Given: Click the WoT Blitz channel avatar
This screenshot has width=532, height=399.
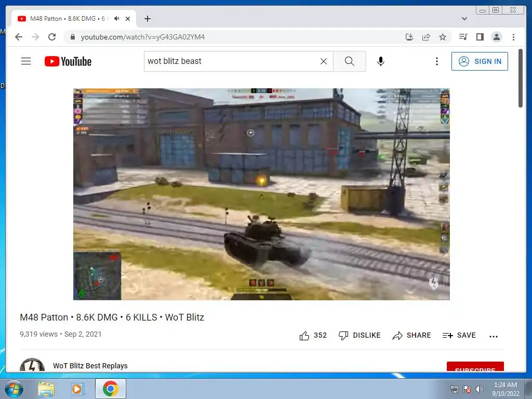Looking at the screenshot, I should point(32,365).
